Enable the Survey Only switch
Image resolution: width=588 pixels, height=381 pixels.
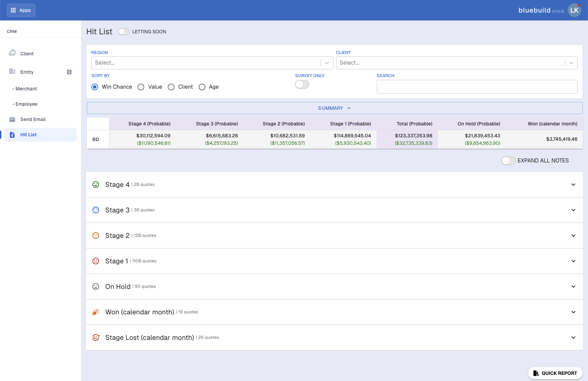[x=302, y=84]
